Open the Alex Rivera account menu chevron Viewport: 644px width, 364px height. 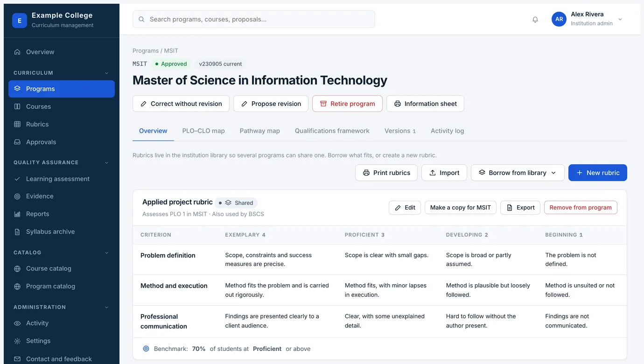click(620, 19)
